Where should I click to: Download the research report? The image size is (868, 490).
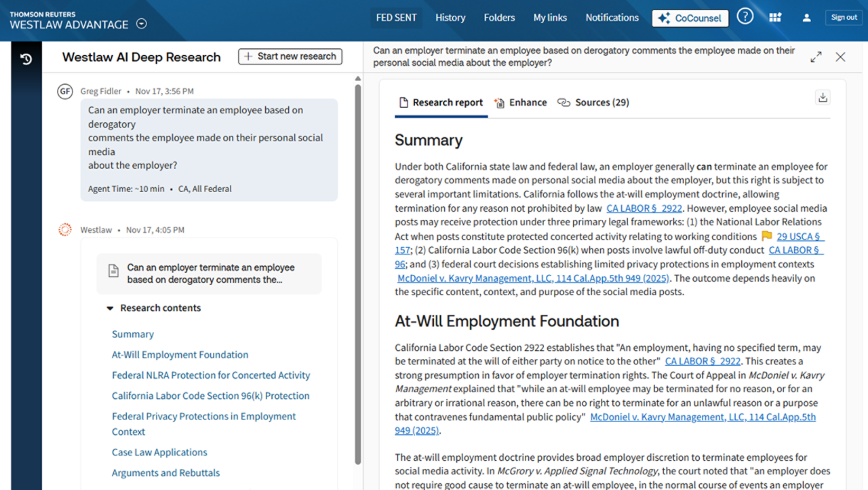tap(823, 97)
